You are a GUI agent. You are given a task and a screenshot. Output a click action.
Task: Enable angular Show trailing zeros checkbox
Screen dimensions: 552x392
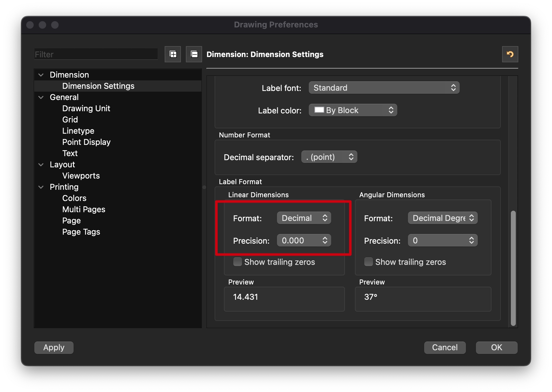(369, 262)
